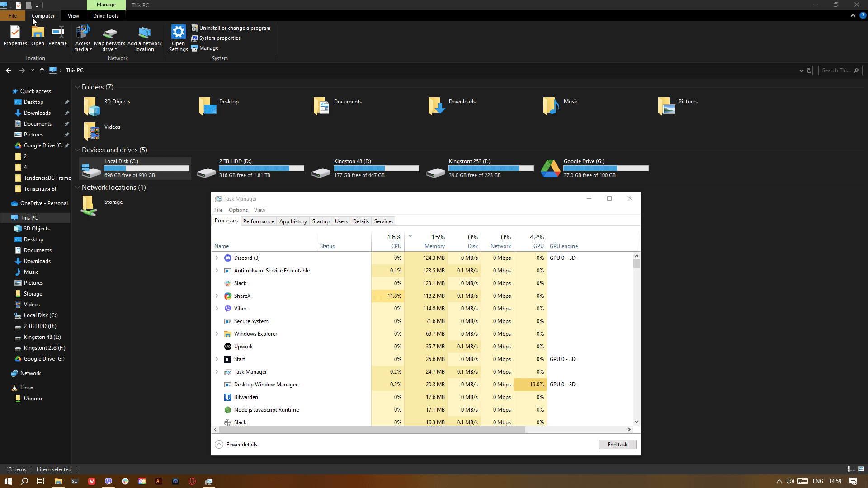The image size is (868, 488).
Task: Click Add a network location icon
Action: 145,33
